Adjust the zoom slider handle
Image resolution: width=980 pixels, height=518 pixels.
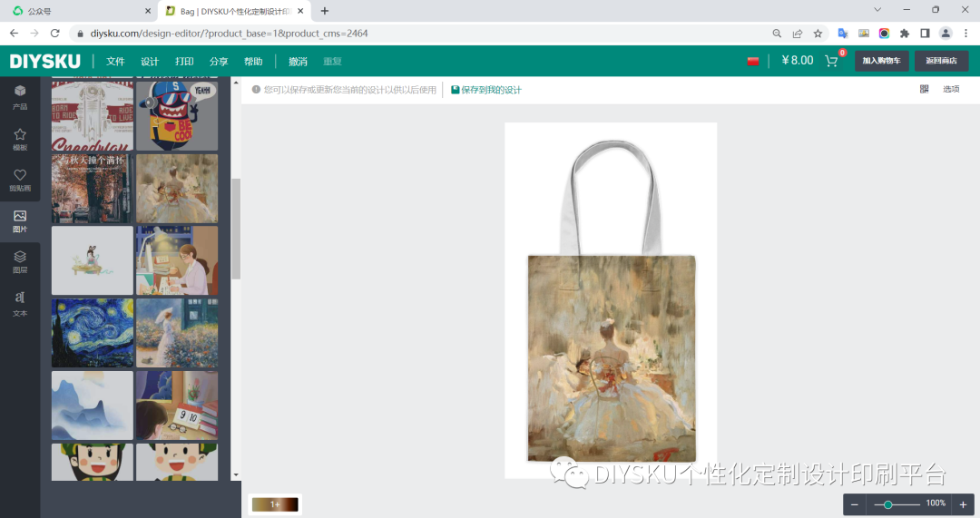(887, 504)
